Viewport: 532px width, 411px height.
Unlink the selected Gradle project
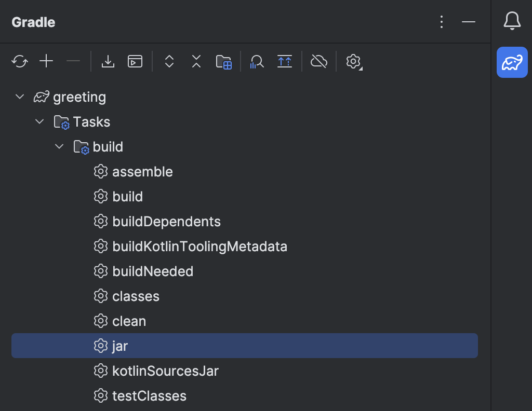click(73, 61)
